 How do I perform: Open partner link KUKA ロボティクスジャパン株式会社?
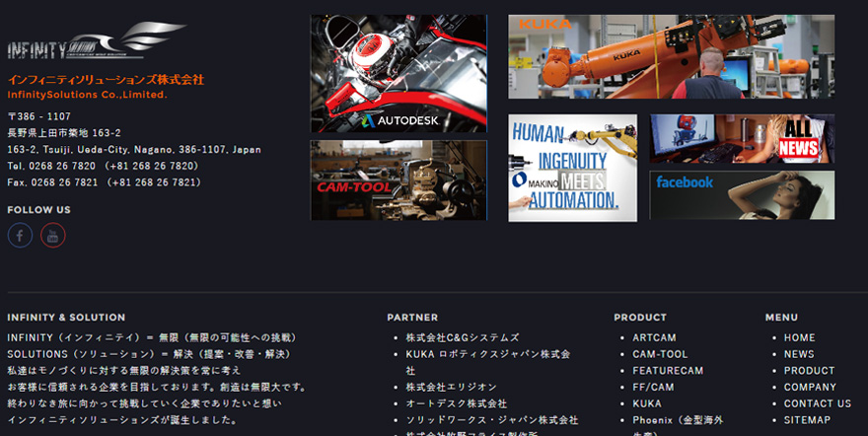(487, 362)
